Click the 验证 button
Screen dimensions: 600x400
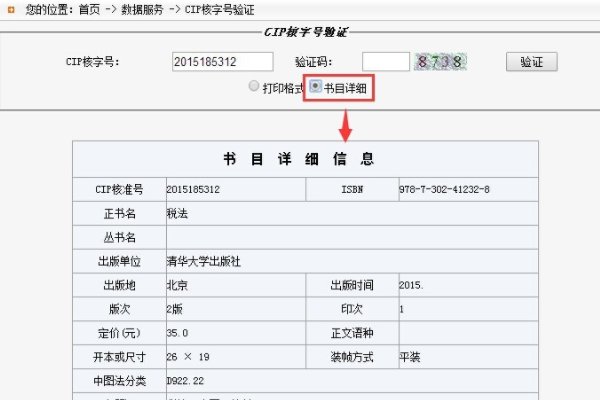tap(532, 62)
